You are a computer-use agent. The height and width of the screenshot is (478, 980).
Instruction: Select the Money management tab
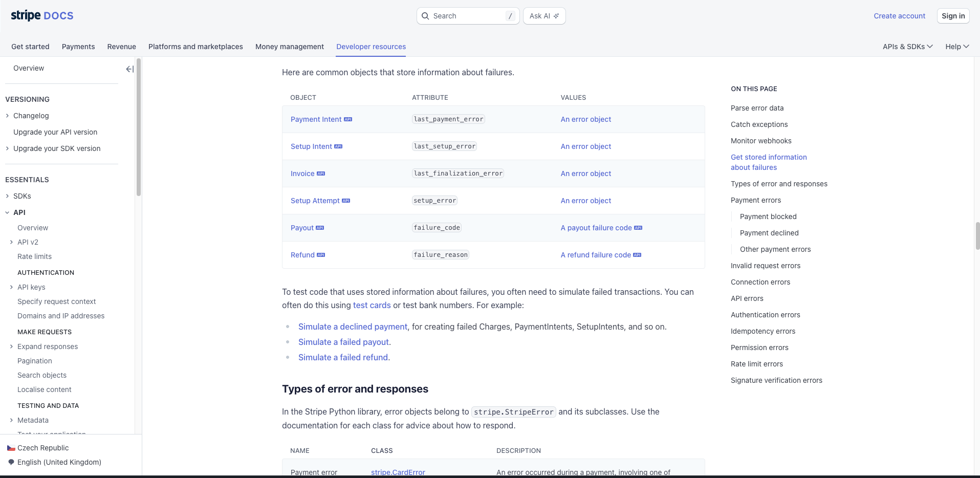(289, 47)
